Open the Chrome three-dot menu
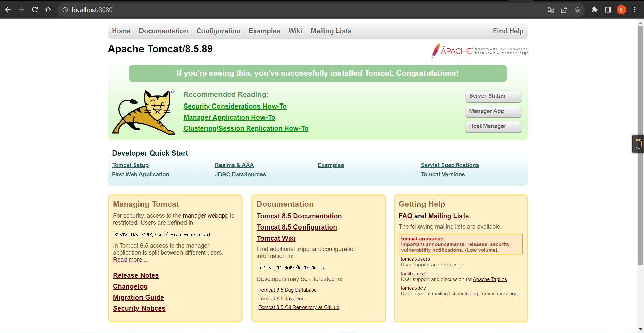This screenshot has height=333, width=644. click(x=635, y=10)
